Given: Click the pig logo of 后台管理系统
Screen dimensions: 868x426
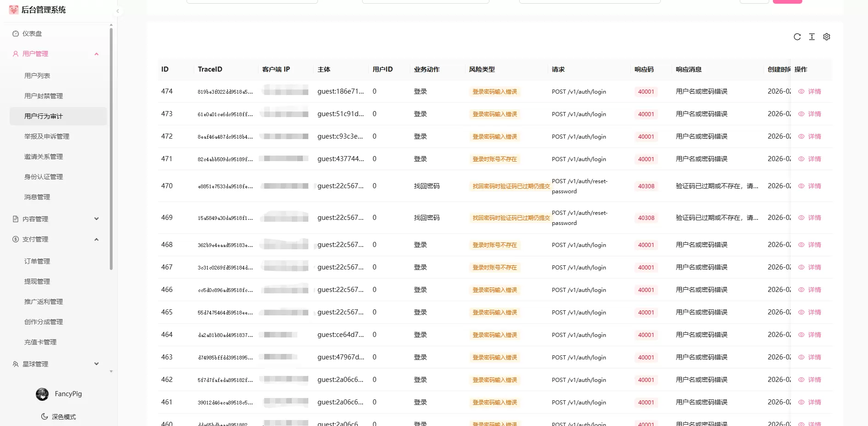Looking at the screenshot, I should [14, 10].
